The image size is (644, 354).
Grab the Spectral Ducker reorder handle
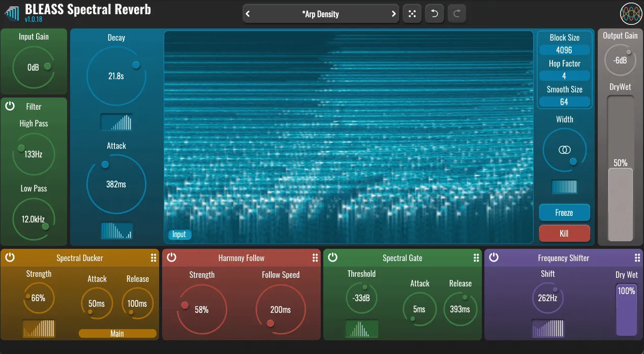[x=154, y=258]
